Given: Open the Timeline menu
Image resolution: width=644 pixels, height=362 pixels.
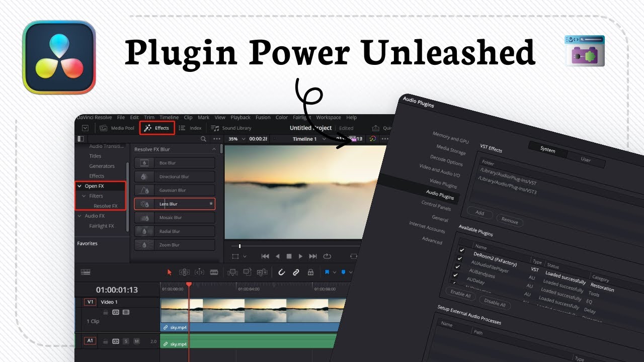Looking at the screenshot, I should [x=169, y=118].
